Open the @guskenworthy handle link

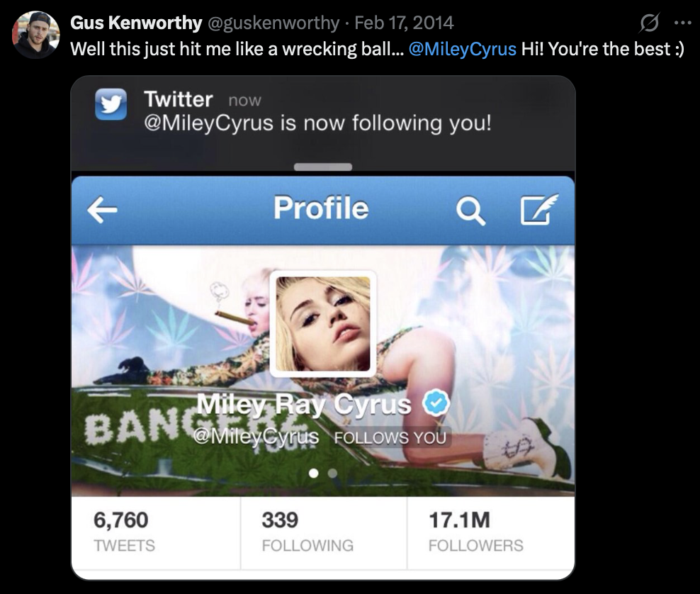(x=273, y=23)
